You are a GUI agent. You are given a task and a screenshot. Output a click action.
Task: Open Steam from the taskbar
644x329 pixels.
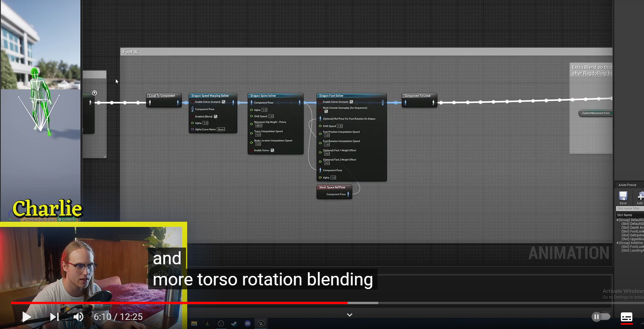tap(234, 324)
